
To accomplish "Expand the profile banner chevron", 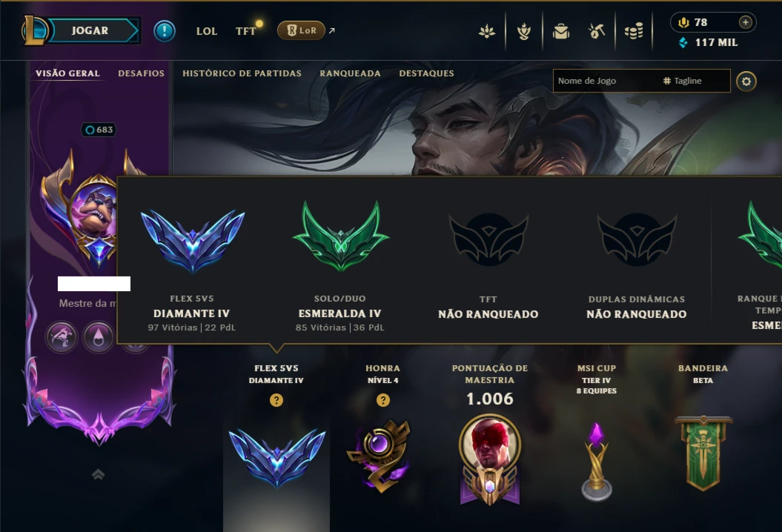I will coord(99,474).
